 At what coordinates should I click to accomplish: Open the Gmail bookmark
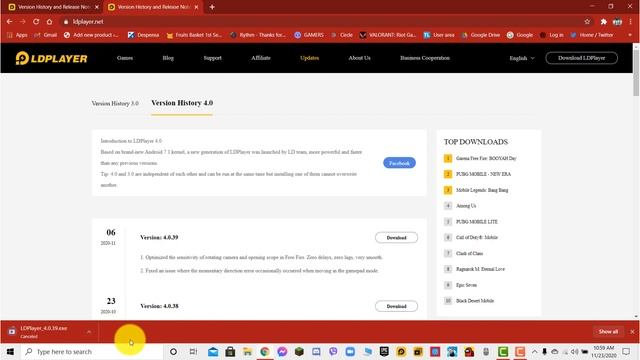tap(46, 35)
